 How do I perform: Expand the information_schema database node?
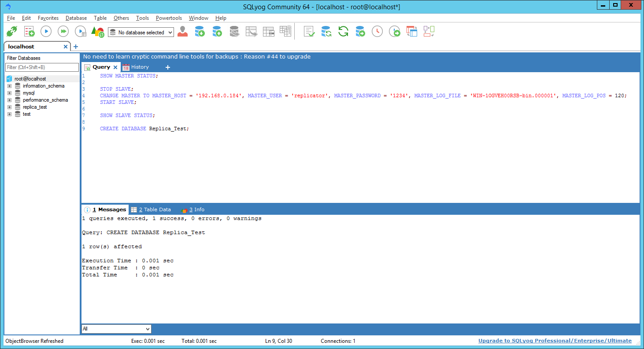[9, 86]
